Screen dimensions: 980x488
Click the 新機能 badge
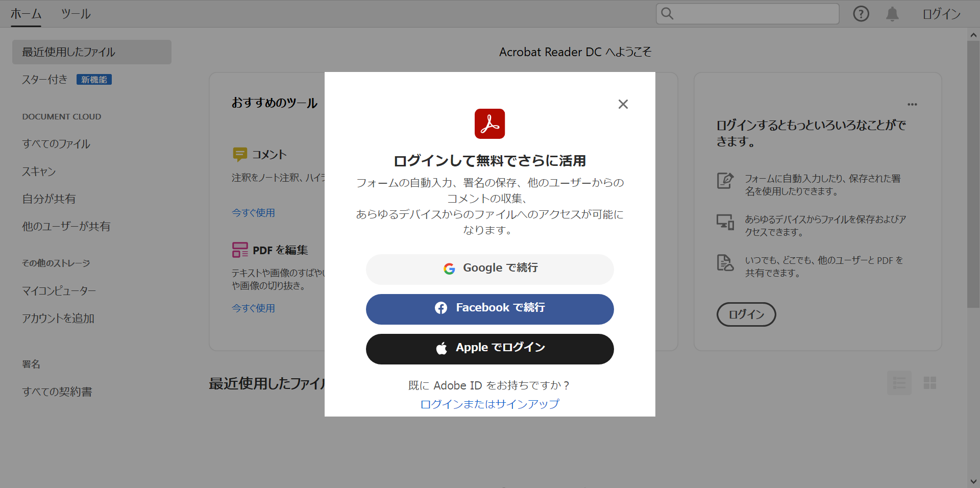tap(94, 80)
